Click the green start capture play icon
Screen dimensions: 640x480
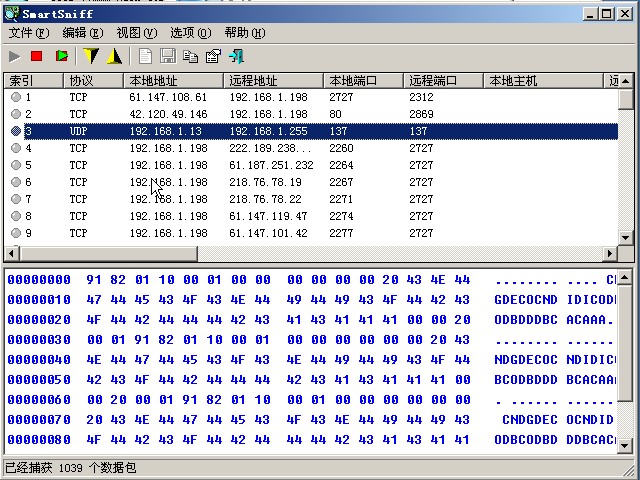(x=15, y=57)
